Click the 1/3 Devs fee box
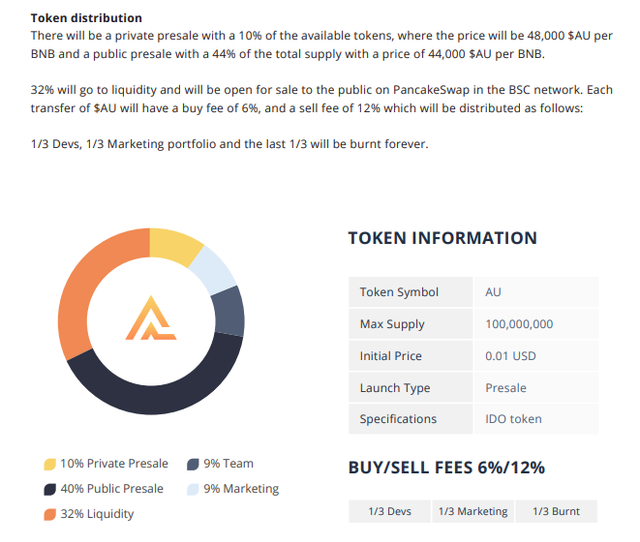The width and height of the screenshot is (640, 542). [x=390, y=511]
